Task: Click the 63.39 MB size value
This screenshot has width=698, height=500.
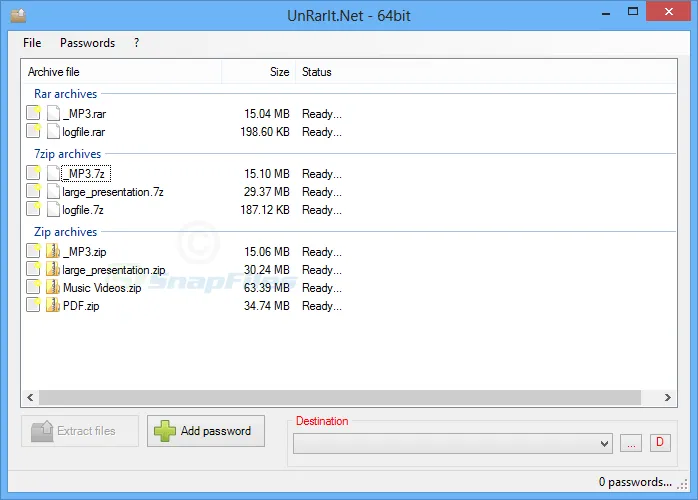Action: pos(267,288)
